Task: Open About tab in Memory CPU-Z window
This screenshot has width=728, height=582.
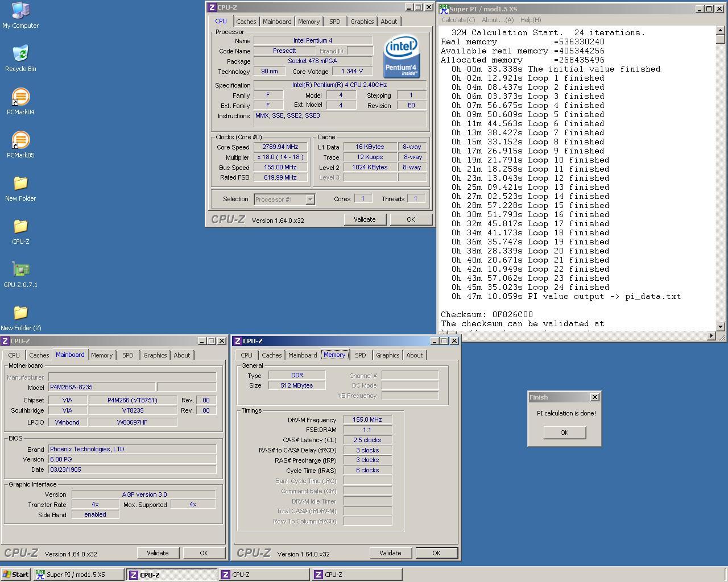Action: pyautogui.click(x=415, y=355)
